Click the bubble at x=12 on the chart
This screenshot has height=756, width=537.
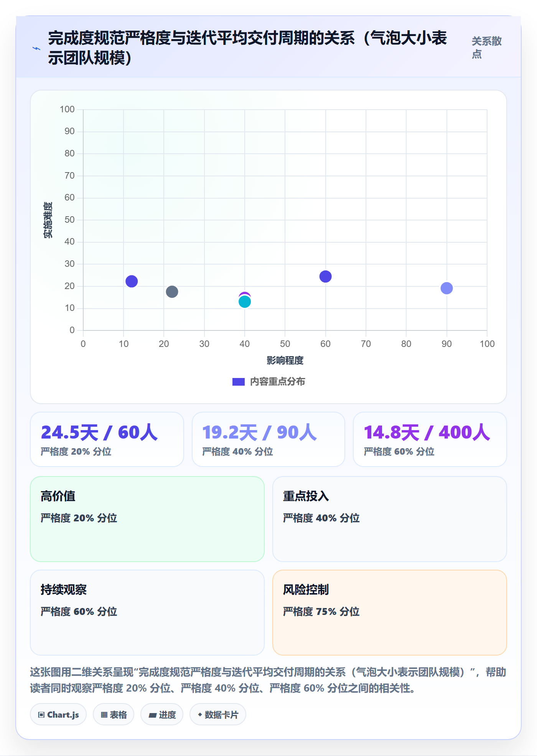pos(132,281)
